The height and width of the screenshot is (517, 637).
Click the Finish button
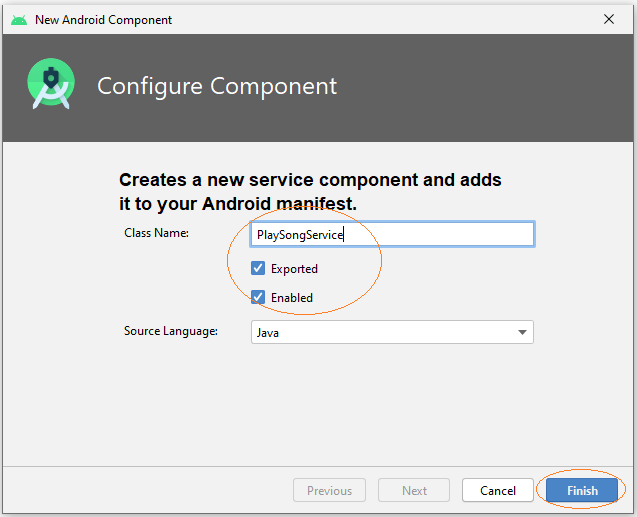(x=582, y=490)
